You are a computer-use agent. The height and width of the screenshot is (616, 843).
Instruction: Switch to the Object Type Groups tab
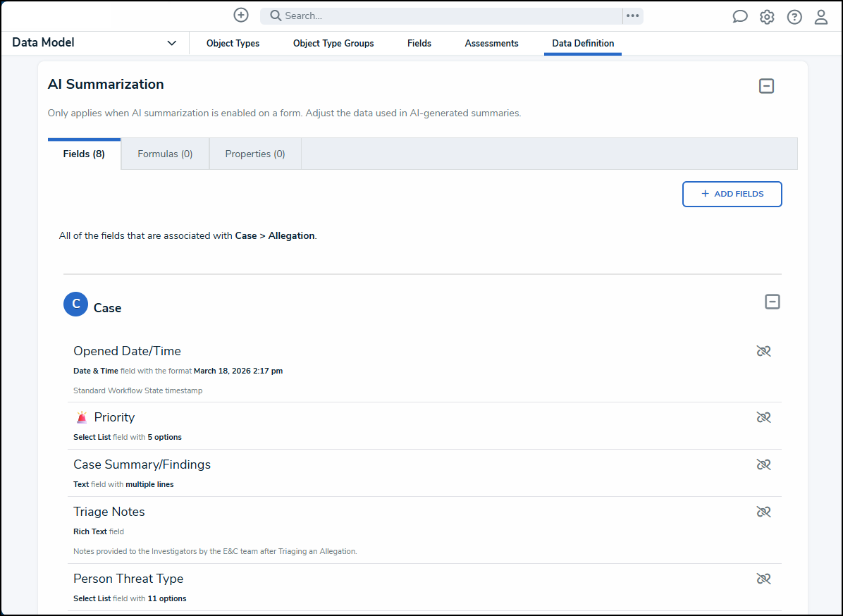tap(333, 43)
